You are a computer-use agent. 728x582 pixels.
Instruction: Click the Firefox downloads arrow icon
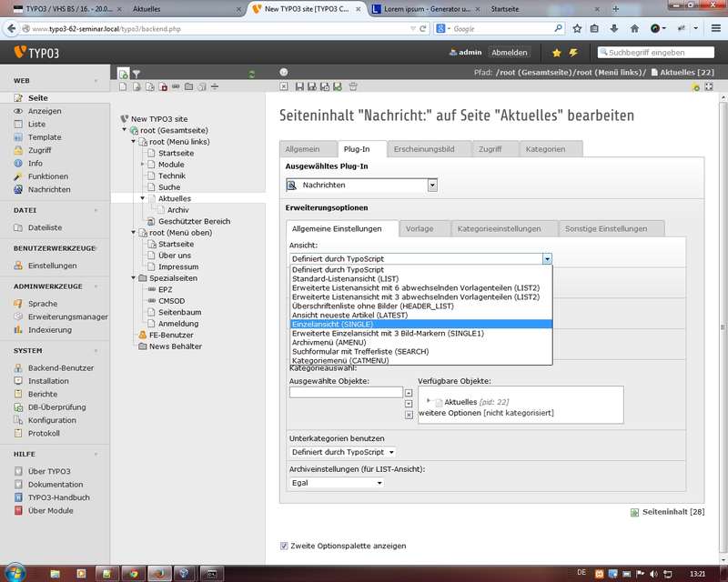point(614,29)
